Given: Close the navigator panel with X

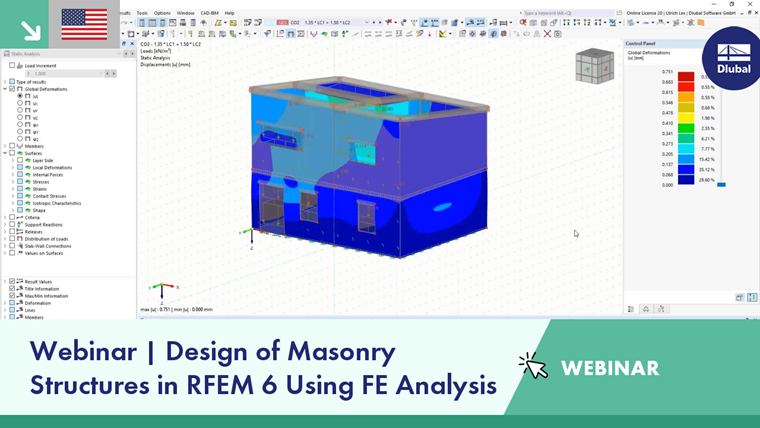Looking at the screenshot, I should coord(132,44).
